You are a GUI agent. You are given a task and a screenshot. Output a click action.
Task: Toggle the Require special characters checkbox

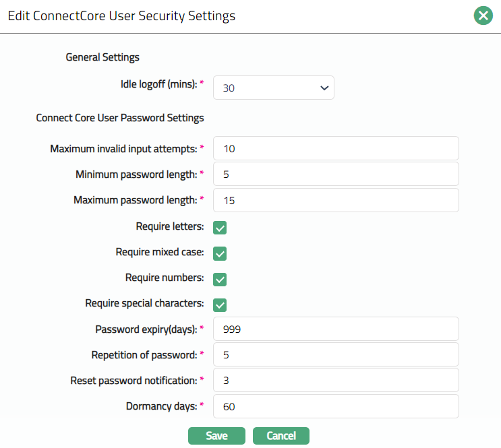pos(220,305)
